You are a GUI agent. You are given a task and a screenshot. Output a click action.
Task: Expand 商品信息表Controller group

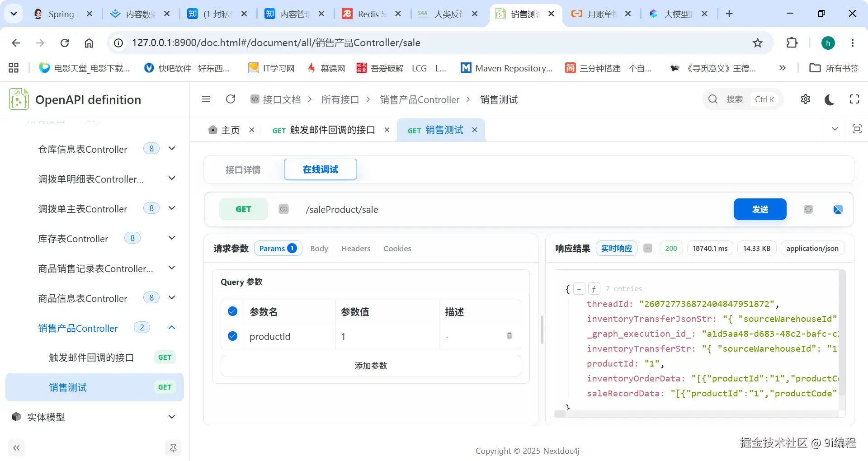172,297
